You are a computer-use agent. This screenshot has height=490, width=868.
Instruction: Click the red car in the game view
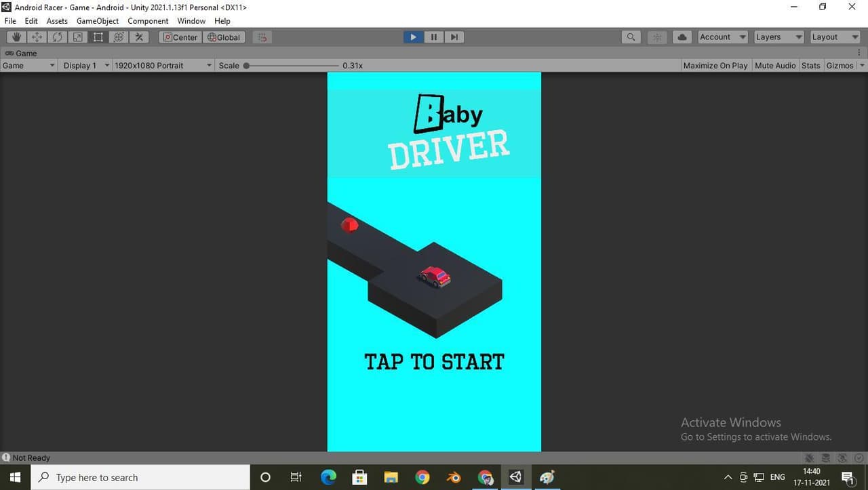pos(435,277)
